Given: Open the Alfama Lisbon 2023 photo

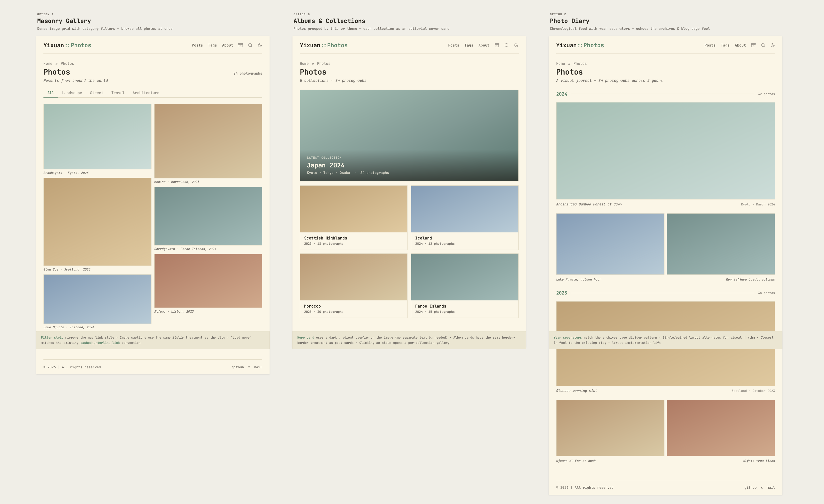Looking at the screenshot, I should [208, 281].
